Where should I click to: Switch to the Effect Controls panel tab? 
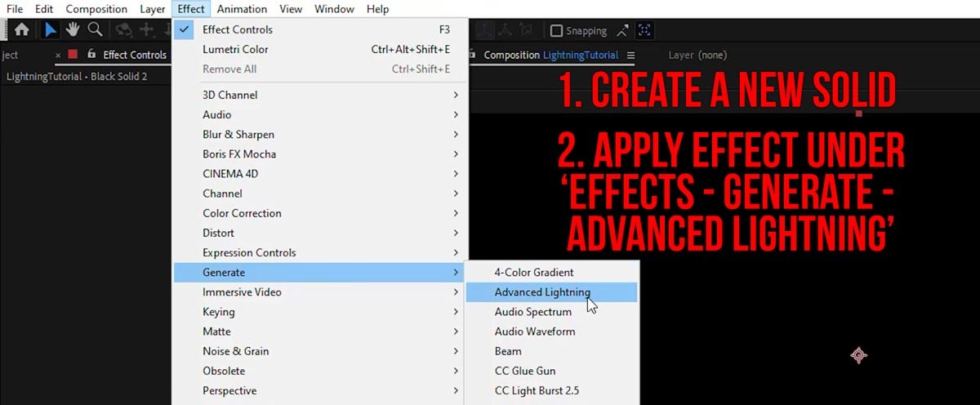tap(134, 56)
